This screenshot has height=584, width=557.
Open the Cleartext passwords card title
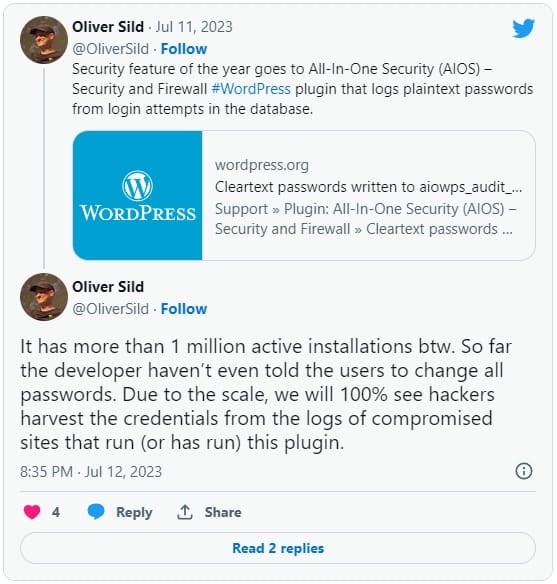click(369, 187)
